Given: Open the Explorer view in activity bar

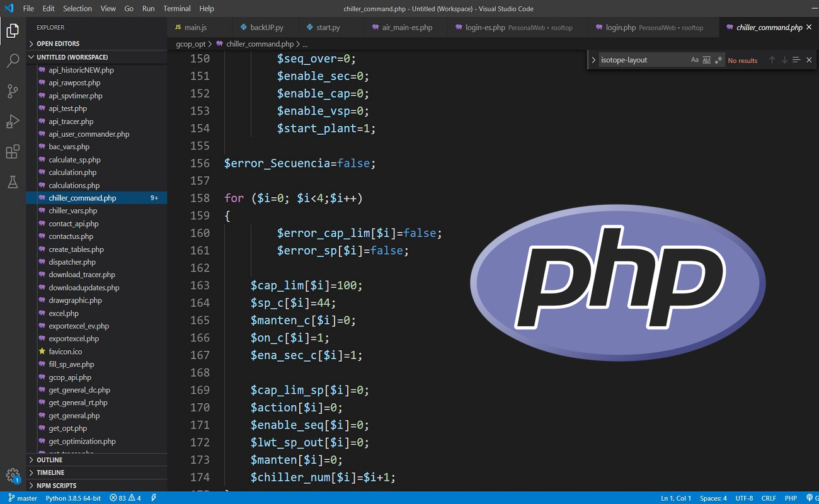Looking at the screenshot, I should pos(13,30).
